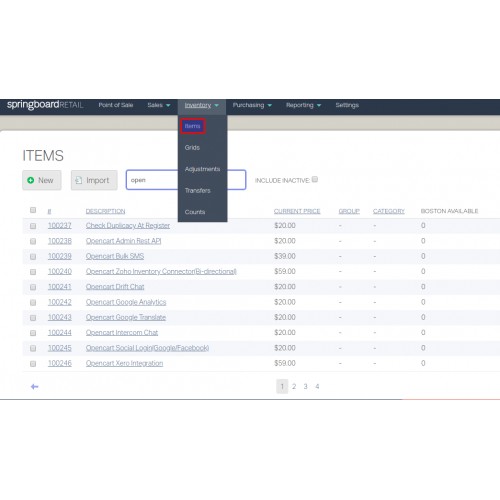The image size is (500, 500).
Task: Expand the Sales dropdown arrow
Action: [x=168, y=105]
